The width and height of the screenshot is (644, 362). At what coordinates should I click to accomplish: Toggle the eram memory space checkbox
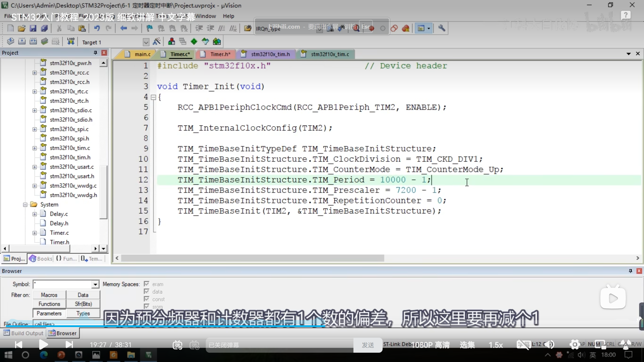tap(147, 284)
